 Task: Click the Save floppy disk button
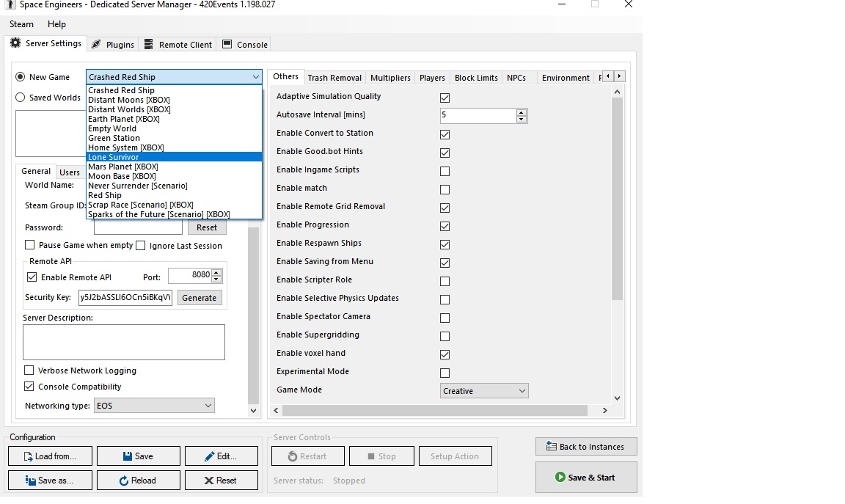coord(138,456)
